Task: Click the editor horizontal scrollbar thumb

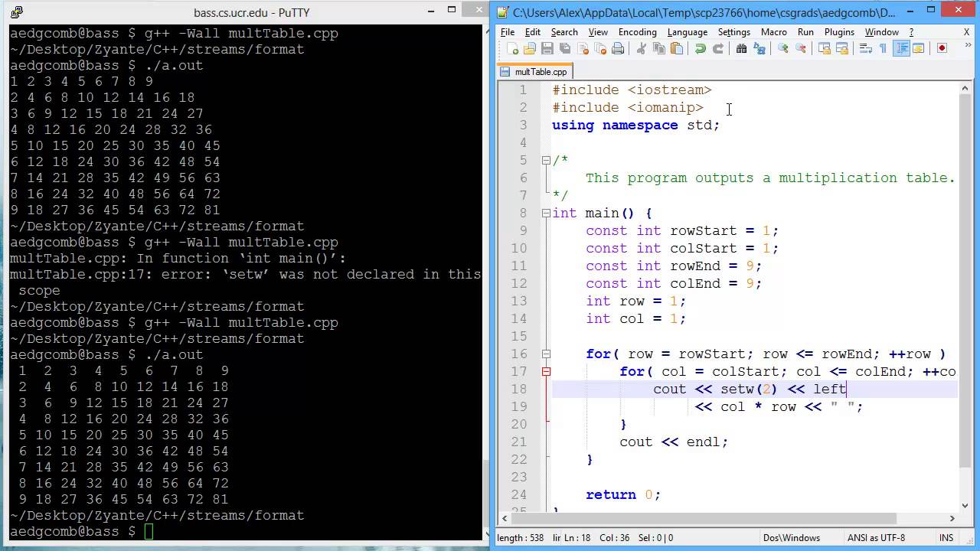Action: coord(703,518)
